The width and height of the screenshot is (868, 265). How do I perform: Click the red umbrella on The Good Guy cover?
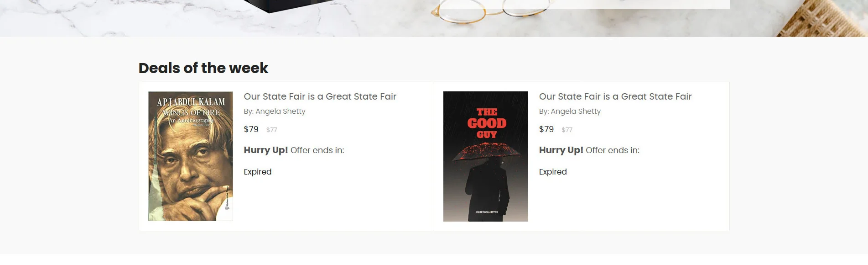[486, 151]
